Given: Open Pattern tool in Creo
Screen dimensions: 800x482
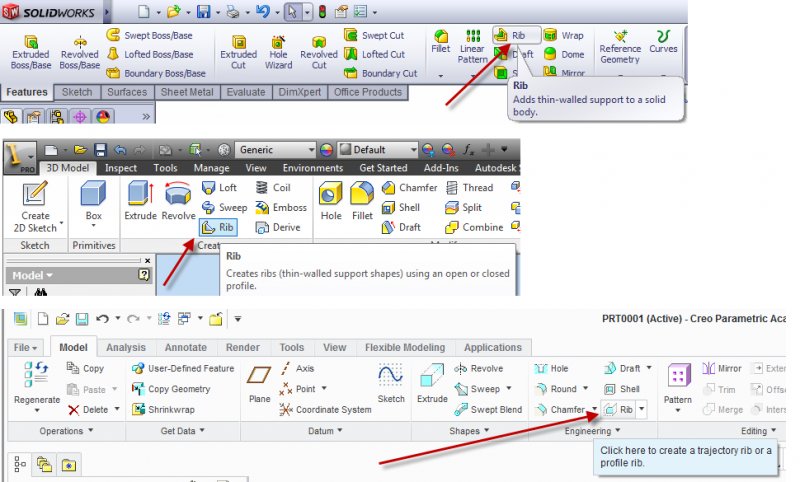Looking at the screenshot, I should coord(678,386).
